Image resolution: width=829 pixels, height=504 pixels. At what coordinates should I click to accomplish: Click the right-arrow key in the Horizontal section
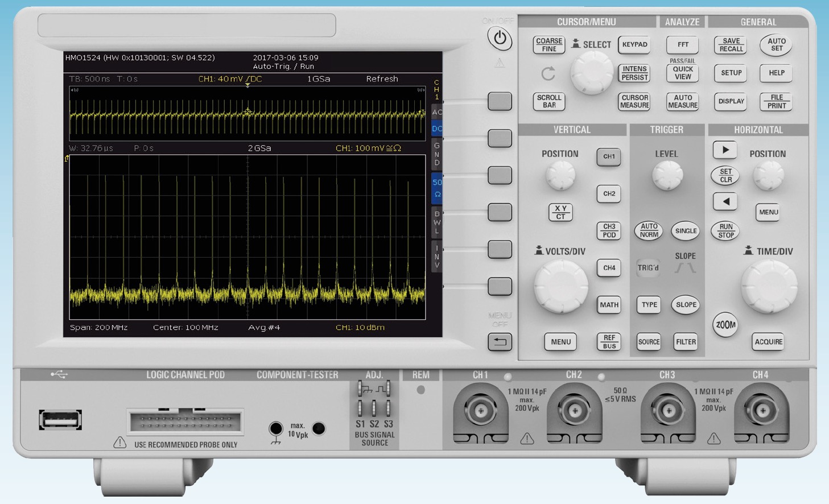pyautogui.click(x=724, y=150)
